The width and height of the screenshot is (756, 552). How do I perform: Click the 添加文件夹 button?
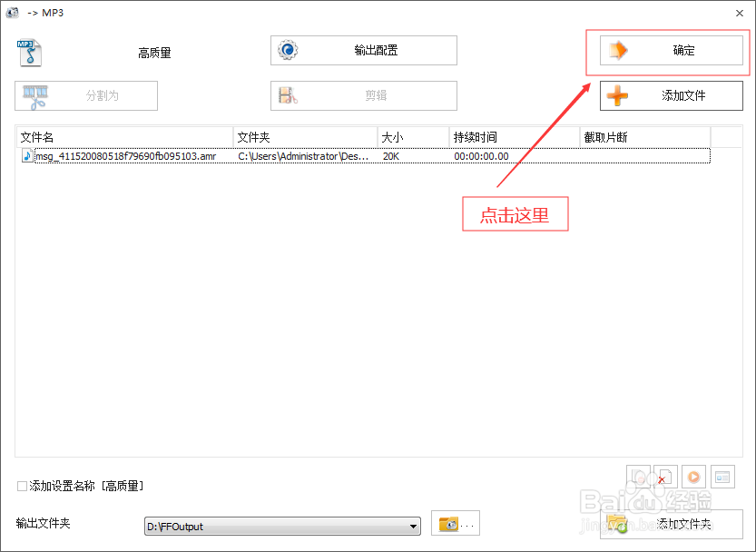point(672,524)
